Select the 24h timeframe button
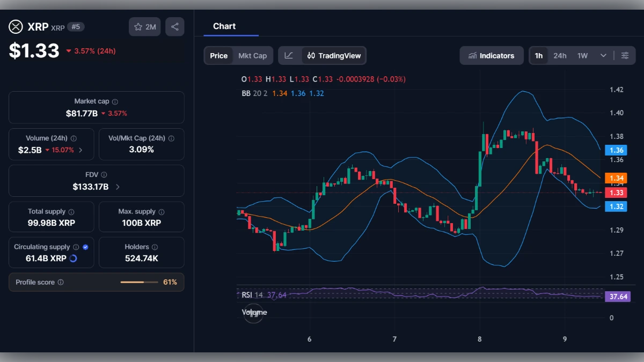Screen dimensions: 644x362 (560, 55)
